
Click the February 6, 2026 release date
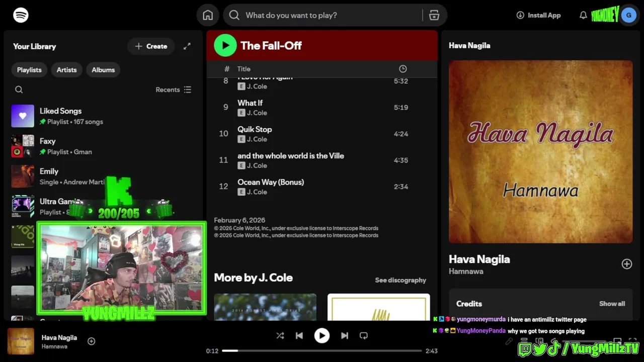pyautogui.click(x=239, y=220)
